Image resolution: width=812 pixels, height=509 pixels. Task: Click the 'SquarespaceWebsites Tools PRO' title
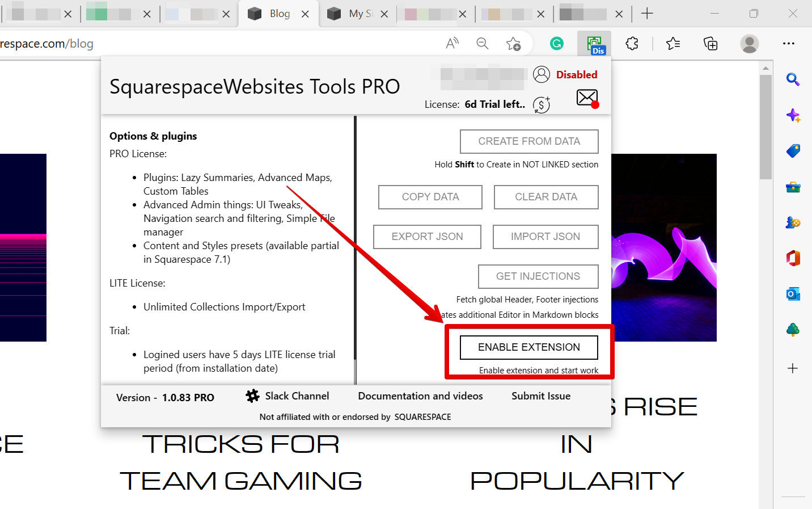point(255,87)
